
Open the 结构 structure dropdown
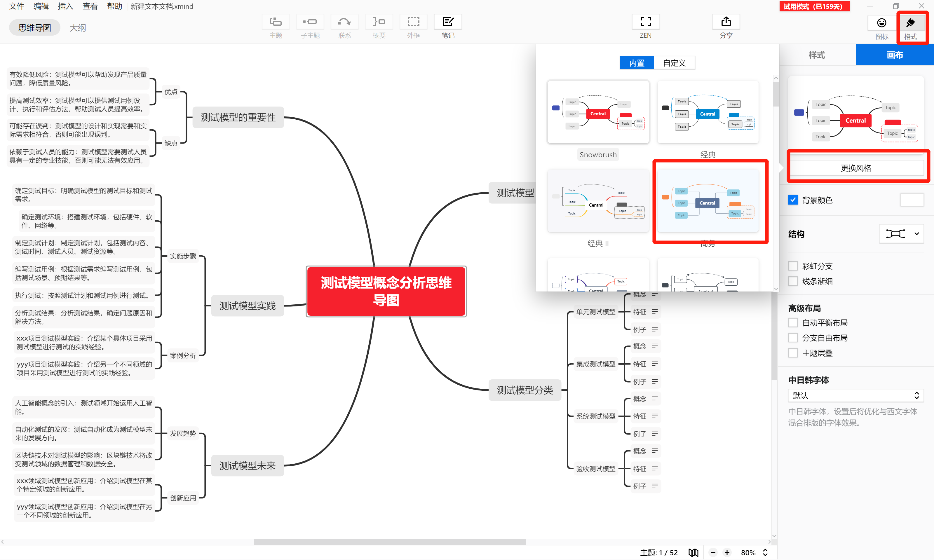click(901, 234)
